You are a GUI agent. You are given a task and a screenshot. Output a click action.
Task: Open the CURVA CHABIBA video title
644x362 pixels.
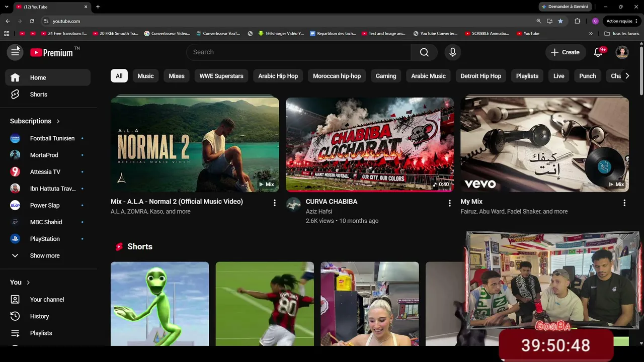[332, 202]
